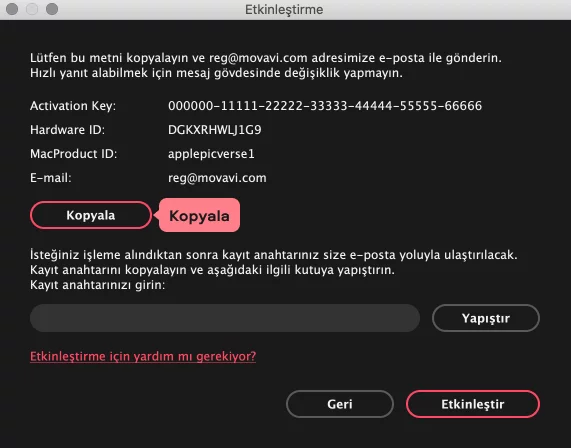This screenshot has height=448, width=571.
Task: Click the window zoom button in title bar
Action: pyautogui.click(x=52, y=9)
